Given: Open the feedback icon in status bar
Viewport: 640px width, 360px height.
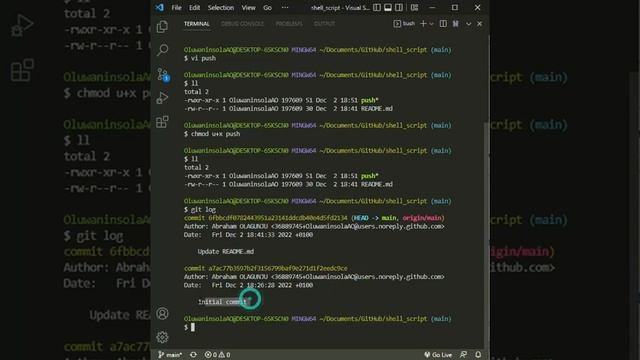Looking at the screenshot, I should [463, 355].
